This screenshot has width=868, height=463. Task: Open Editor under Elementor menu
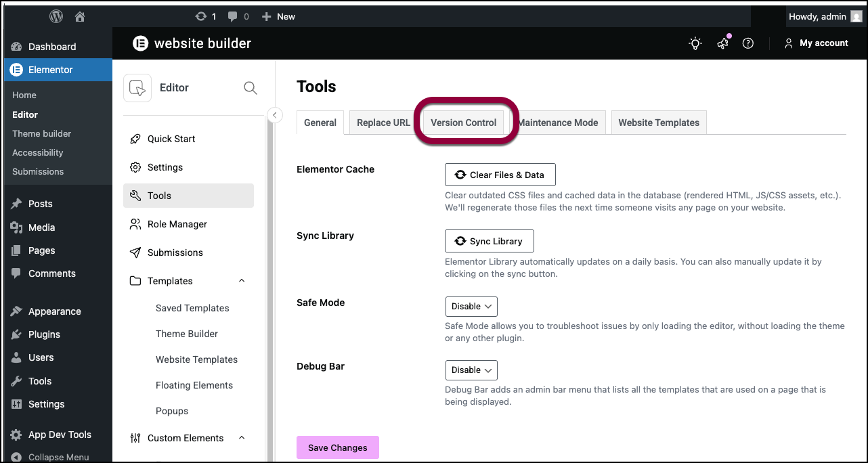click(x=25, y=114)
